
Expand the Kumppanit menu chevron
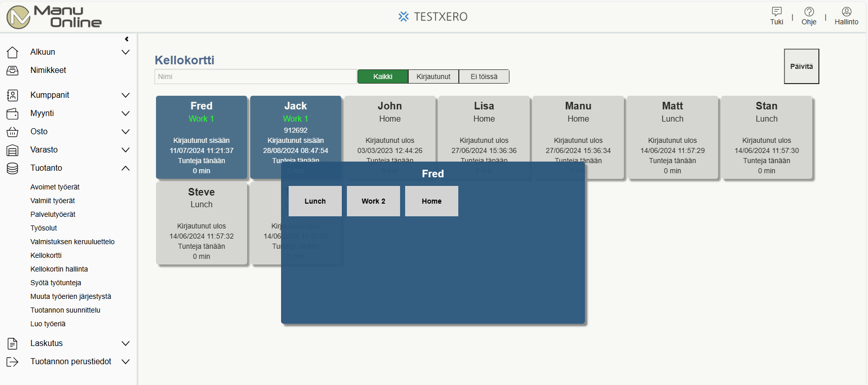(x=126, y=95)
